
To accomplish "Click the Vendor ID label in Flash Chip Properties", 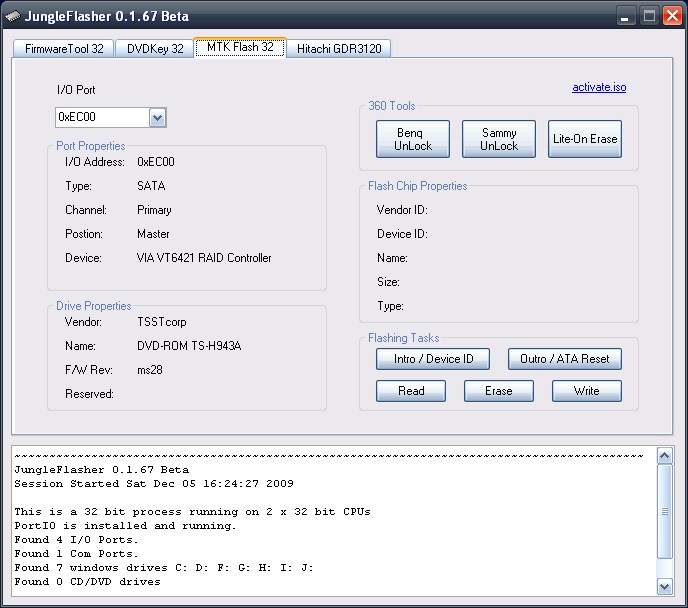I will pos(402,210).
